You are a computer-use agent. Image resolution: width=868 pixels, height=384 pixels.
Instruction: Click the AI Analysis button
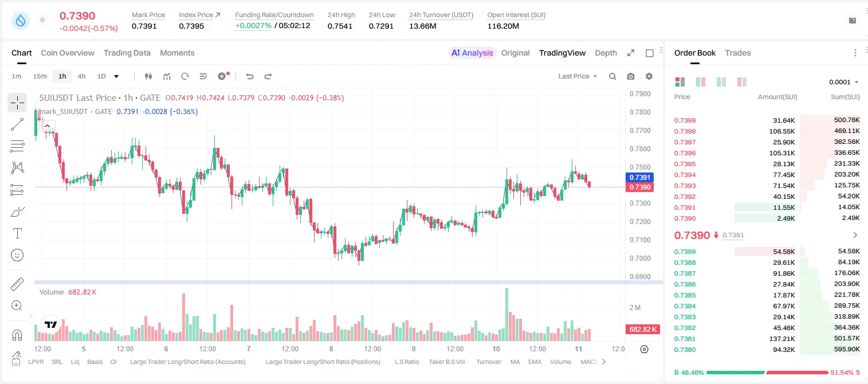(x=472, y=53)
